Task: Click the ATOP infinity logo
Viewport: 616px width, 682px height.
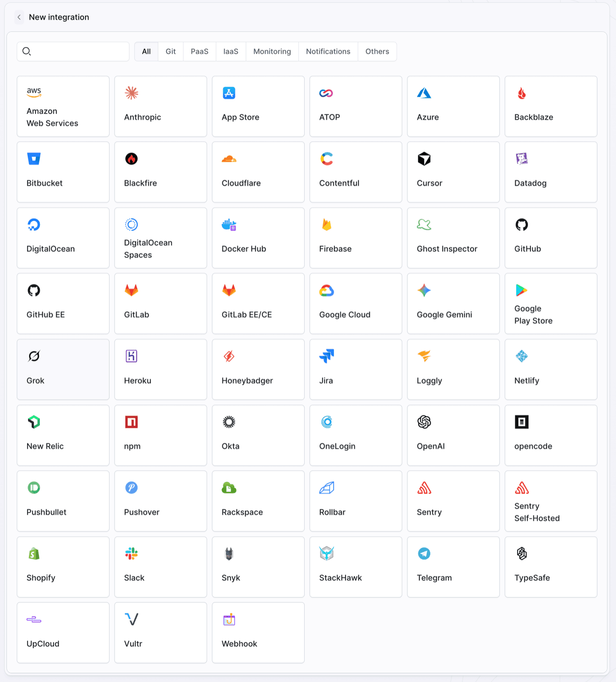Action: click(326, 93)
